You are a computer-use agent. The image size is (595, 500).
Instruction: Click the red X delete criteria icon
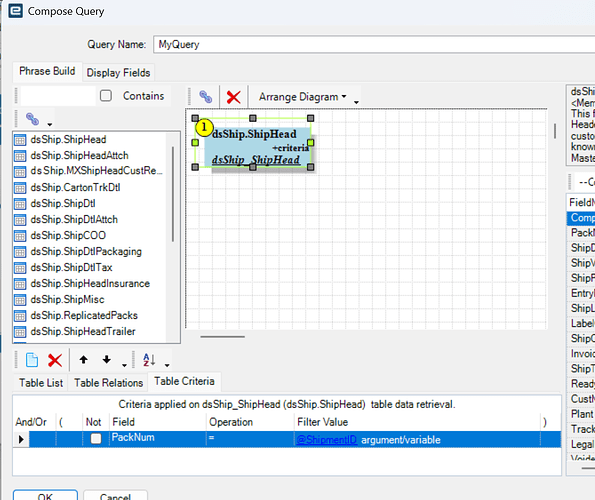[x=55, y=360]
